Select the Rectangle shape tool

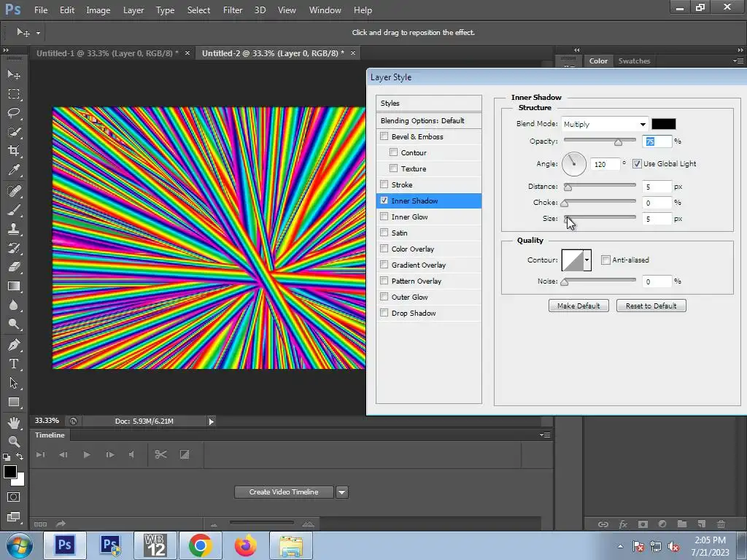(14, 402)
